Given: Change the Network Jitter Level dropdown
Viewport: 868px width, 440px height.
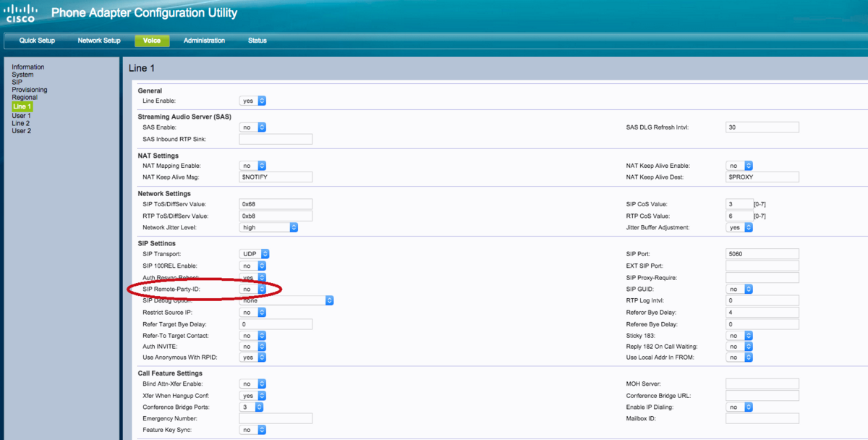Looking at the screenshot, I should click(268, 227).
